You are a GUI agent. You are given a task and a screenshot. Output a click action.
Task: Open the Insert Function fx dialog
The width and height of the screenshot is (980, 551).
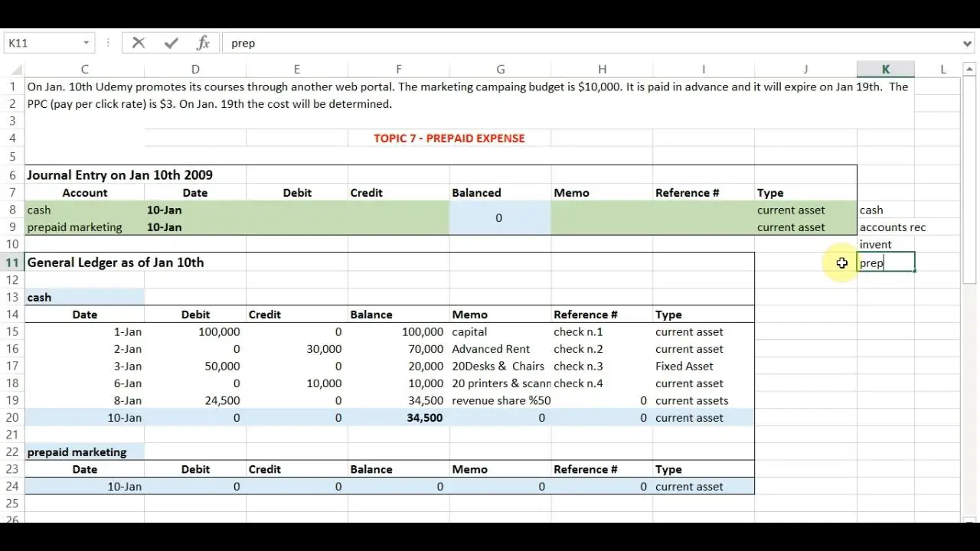(x=203, y=43)
